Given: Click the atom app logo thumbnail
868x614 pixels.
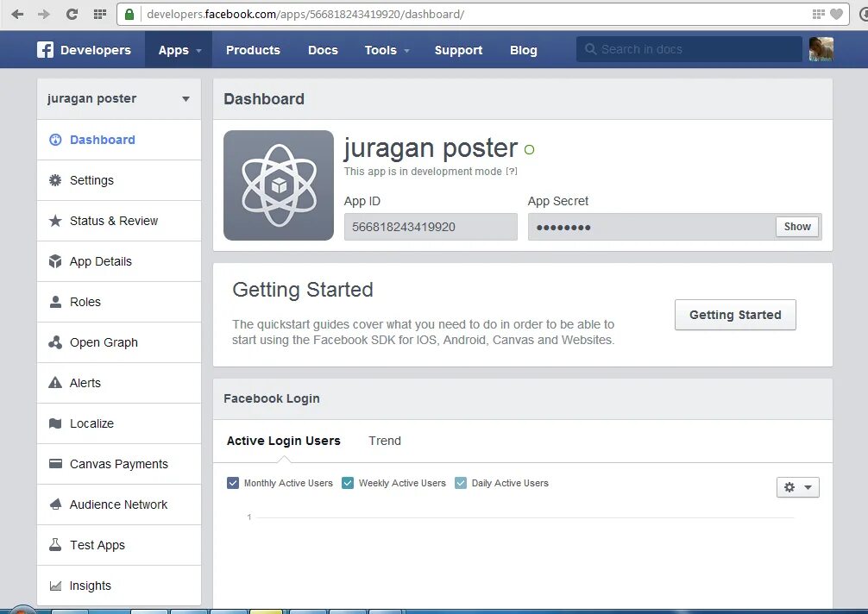Looking at the screenshot, I should click(279, 185).
